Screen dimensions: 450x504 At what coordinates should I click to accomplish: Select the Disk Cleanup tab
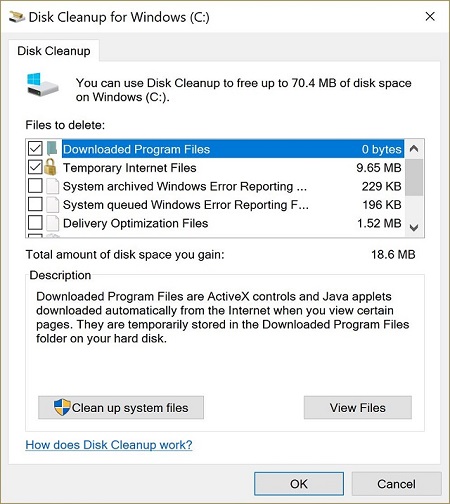pos(54,51)
